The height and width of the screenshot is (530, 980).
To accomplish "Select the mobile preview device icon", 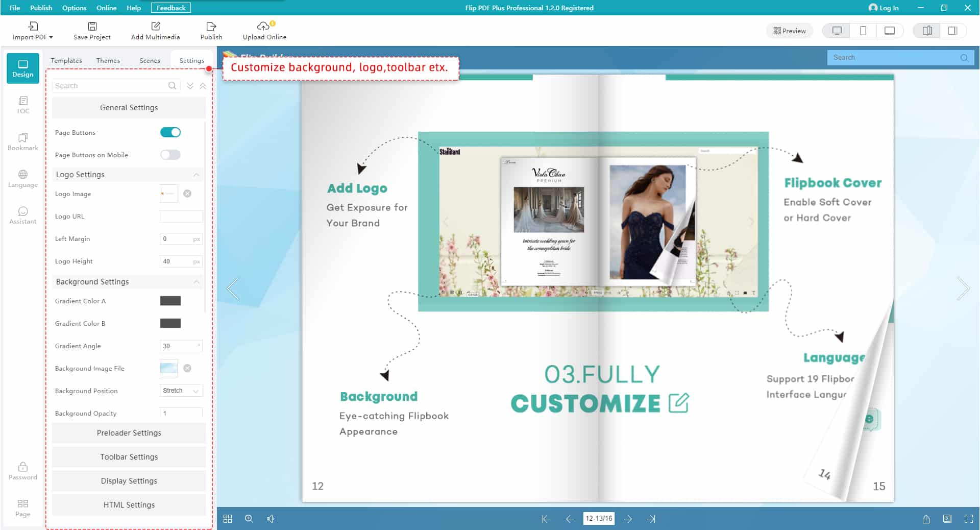I will [x=863, y=31].
